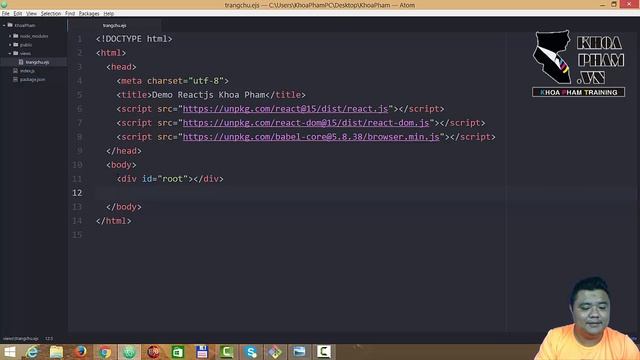640x360 pixels.
Task: Open the green Camtasia icon in taskbar
Action: 227,352
